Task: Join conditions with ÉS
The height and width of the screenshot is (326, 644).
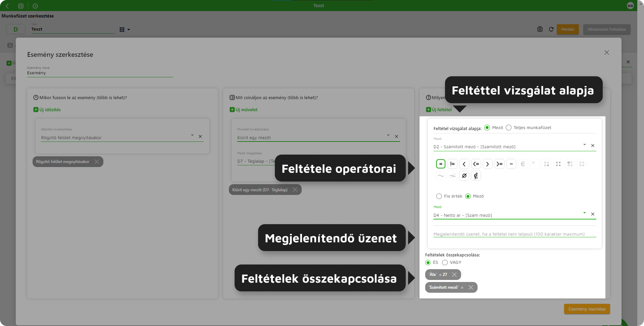Action: point(428,262)
